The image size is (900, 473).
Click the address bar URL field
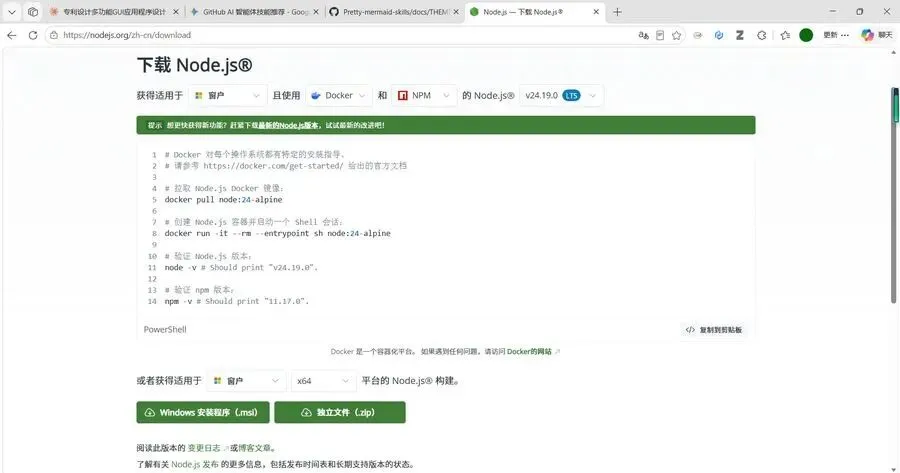click(344, 35)
